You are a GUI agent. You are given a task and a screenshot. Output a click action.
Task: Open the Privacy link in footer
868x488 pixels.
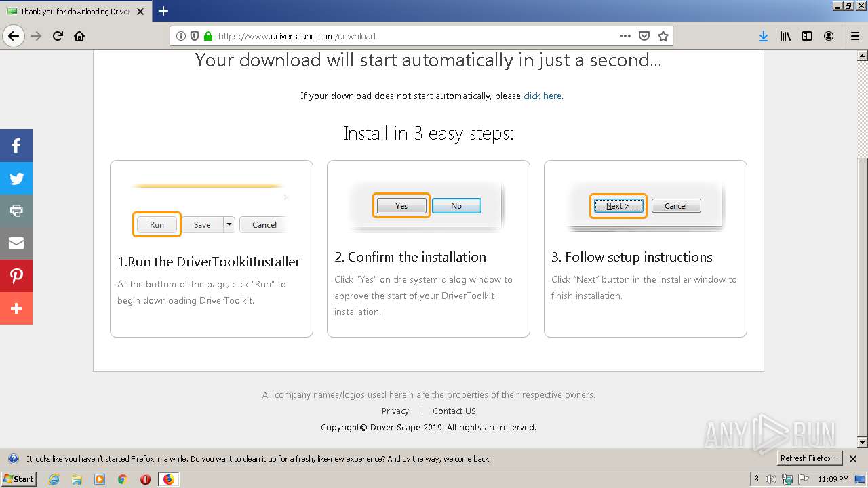pos(395,411)
